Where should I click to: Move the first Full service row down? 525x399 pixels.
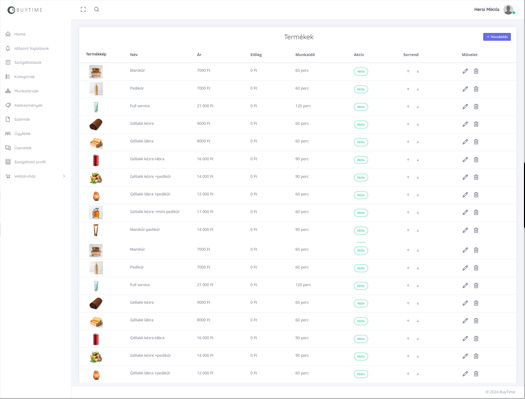(418, 106)
